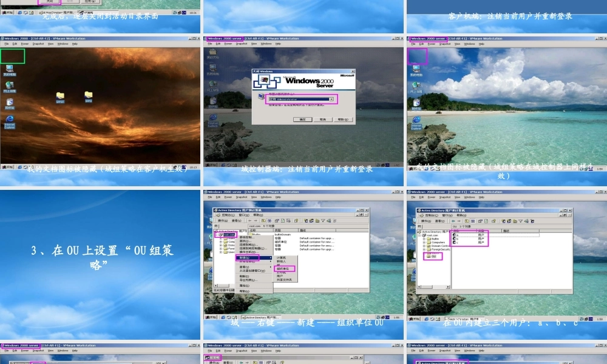Select user c in the OU users slide
607x364 pixels.
[457, 243]
